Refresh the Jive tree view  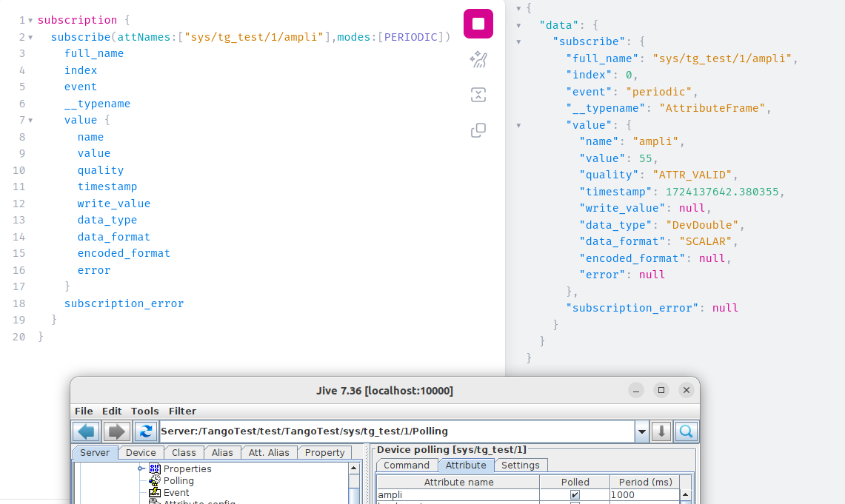pyautogui.click(x=147, y=431)
